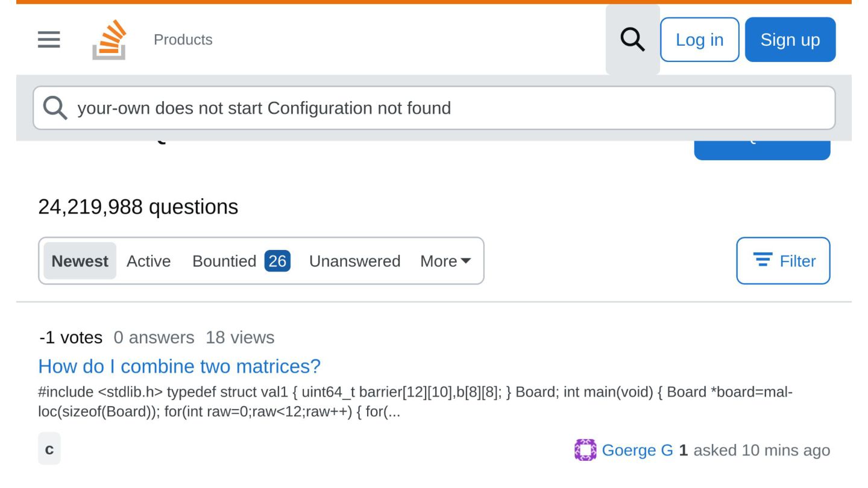
Task: Open question 'How do I combine two matrices?'
Action: click(x=179, y=366)
